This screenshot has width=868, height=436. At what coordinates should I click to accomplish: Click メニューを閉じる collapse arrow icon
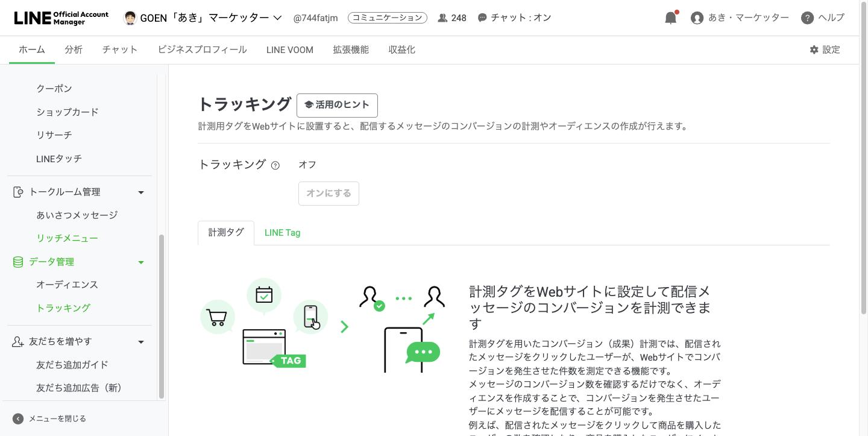(18, 419)
